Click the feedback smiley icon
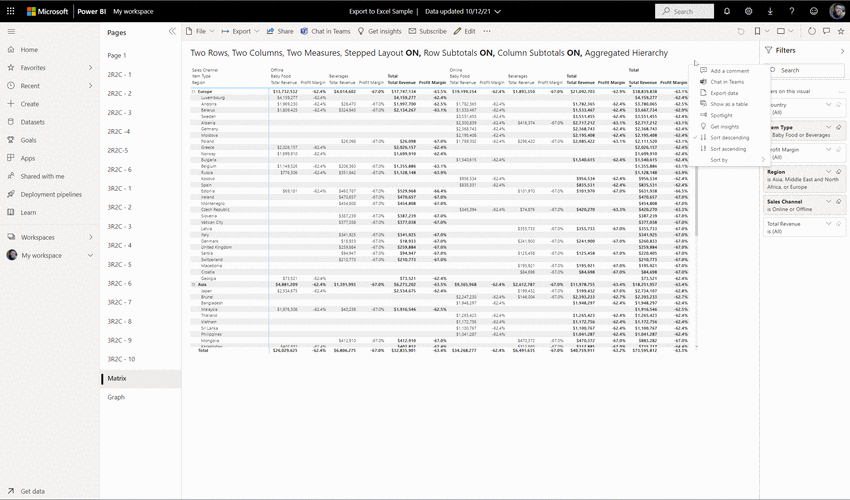850x500 pixels. click(x=814, y=11)
